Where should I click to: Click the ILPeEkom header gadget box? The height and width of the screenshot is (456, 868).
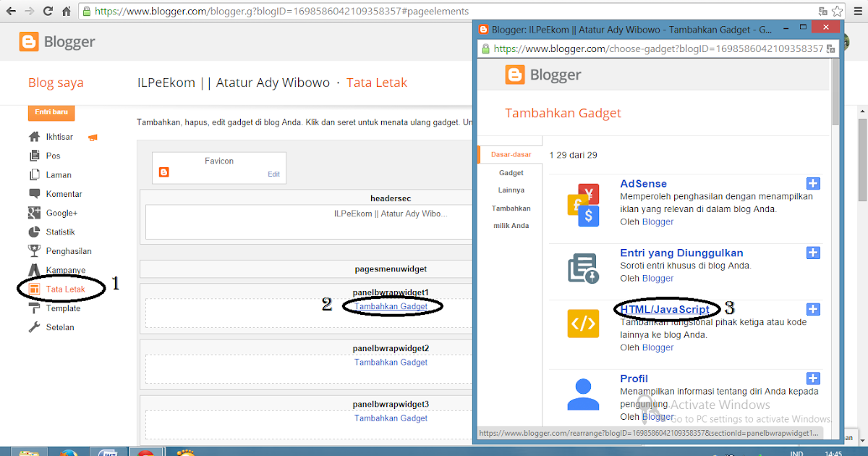(x=310, y=221)
